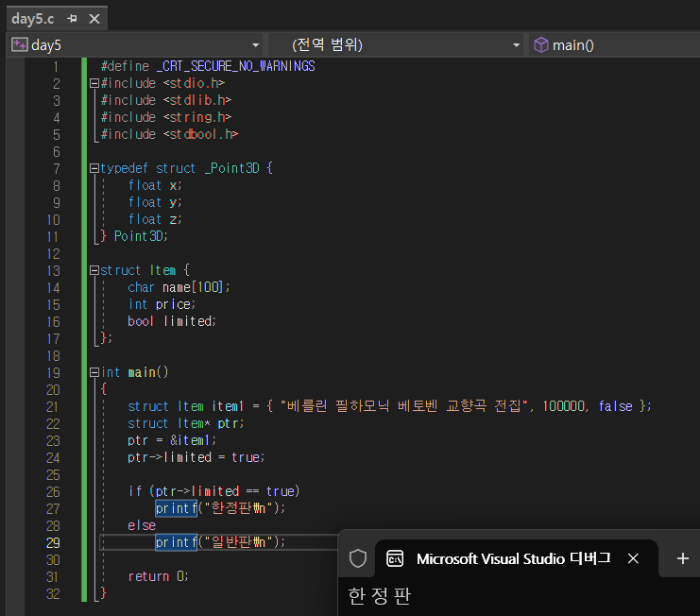Click '#include <string.h>' on line 4
This screenshot has height=616, width=700.
point(166,117)
